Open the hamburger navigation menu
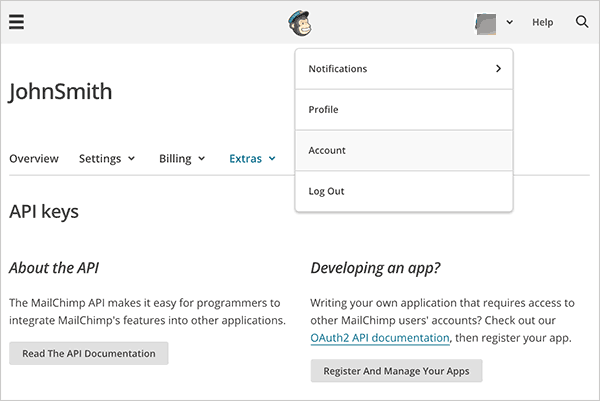Viewport: 600px width, 401px height. pos(16,22)
